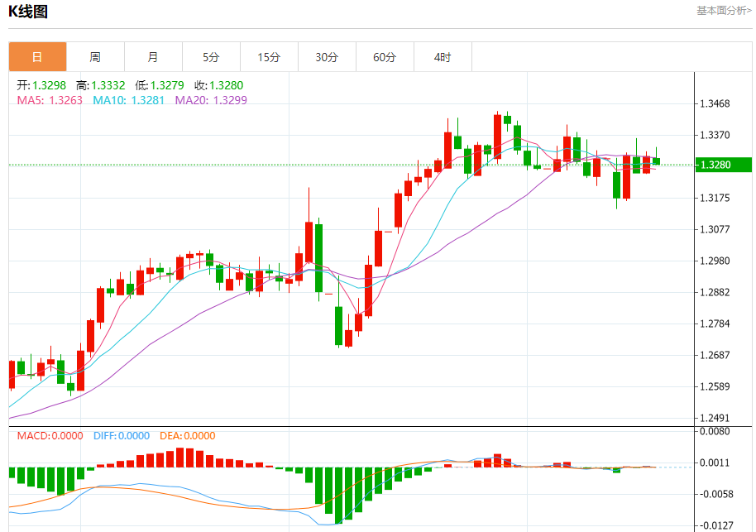Click the MACD value label
Viewport: 756px width, 532px height.
50,436
